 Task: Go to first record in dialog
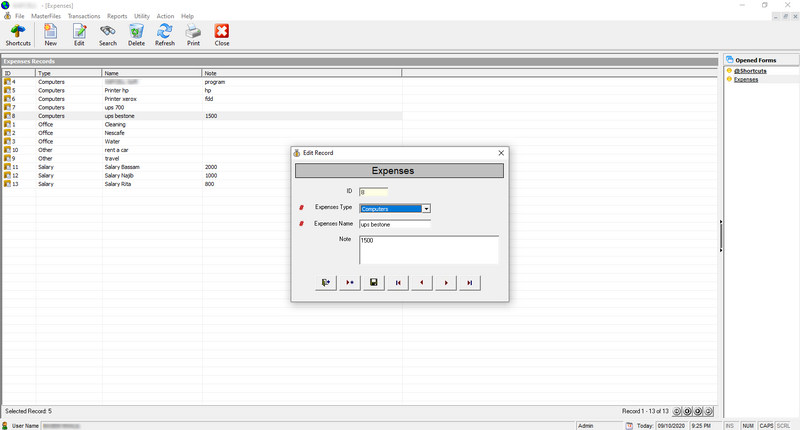tap(398, 283)
